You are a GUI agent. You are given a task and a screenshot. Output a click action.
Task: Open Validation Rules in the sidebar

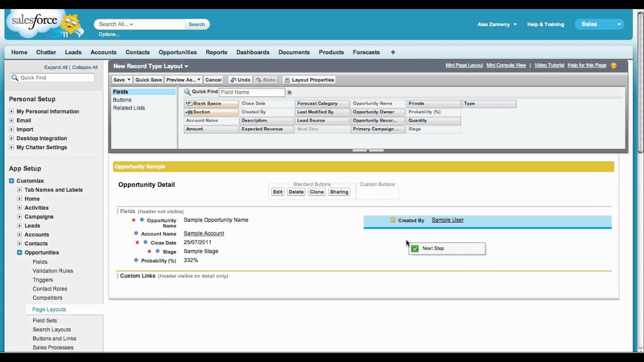(x=53, y=271)
